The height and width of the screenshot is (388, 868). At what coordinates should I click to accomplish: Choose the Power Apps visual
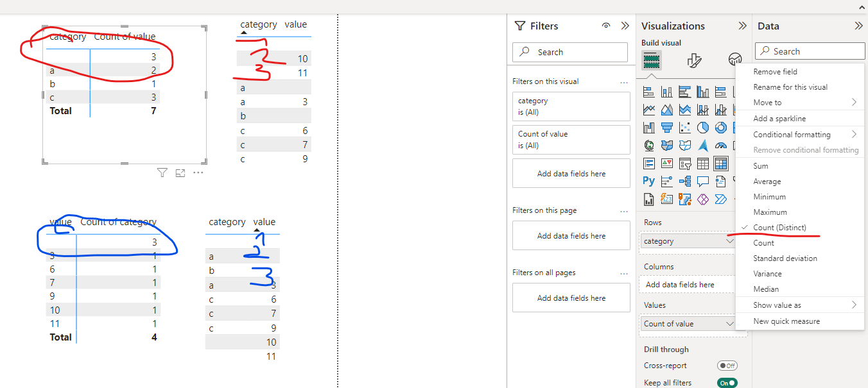[x=702, y=199]
